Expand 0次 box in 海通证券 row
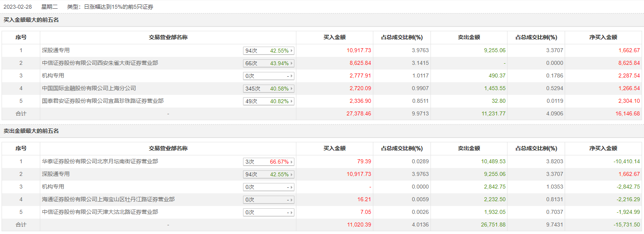The image size is (644, 234). (268, 200)
